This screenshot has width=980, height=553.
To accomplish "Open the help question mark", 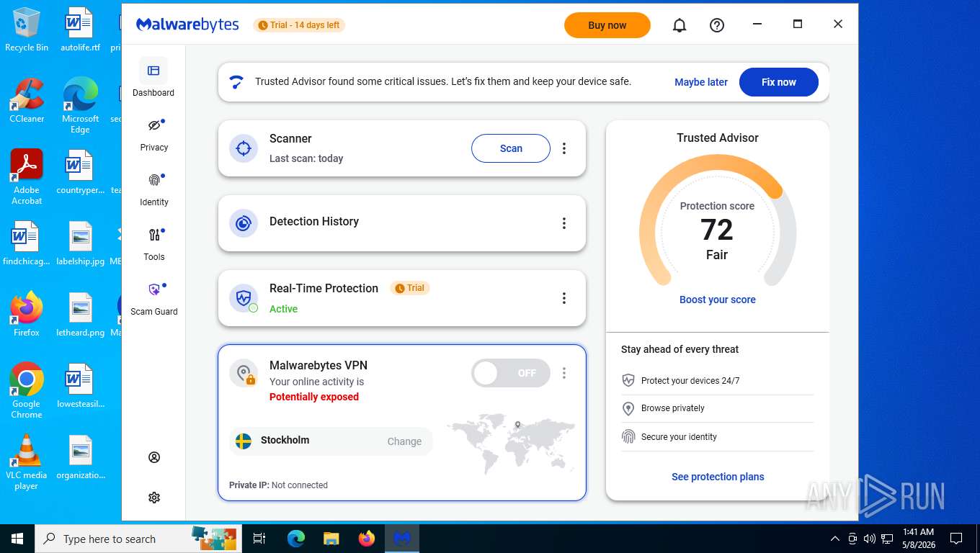I will click(x=716, y=25).
